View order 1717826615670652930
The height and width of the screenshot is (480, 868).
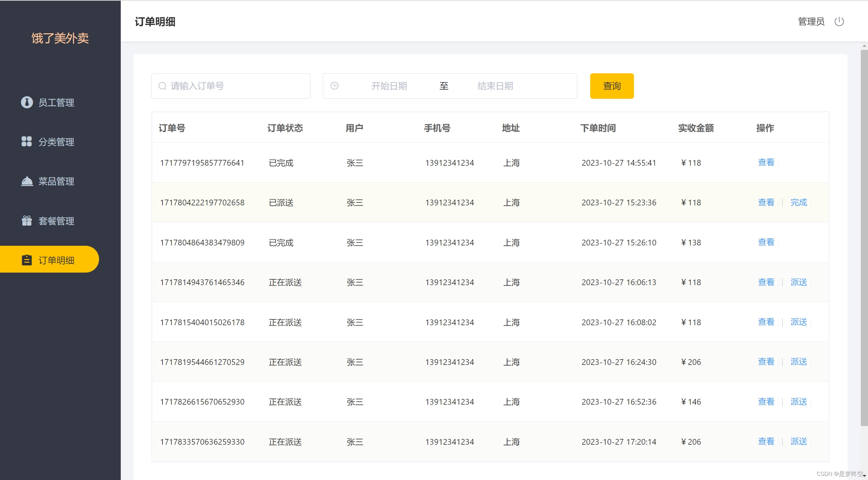(766, 402)
